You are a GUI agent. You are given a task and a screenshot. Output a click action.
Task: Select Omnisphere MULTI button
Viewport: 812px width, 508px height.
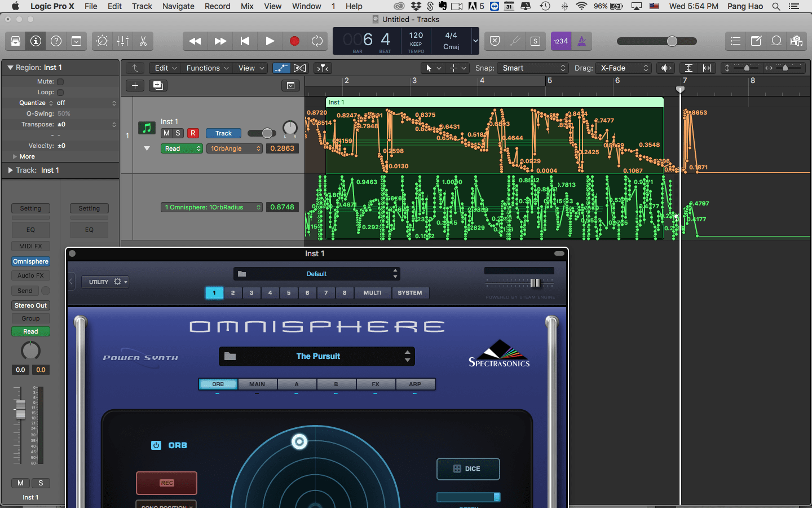[x=373, y=293]
